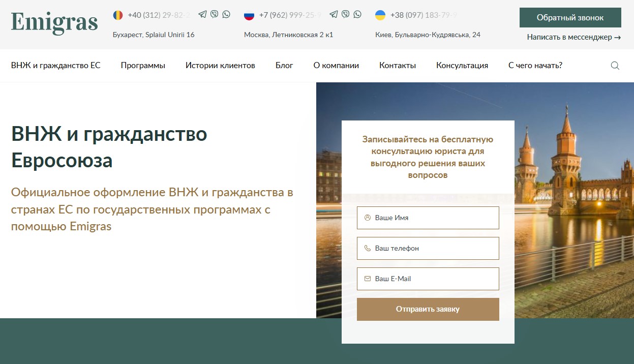634x364 pixels.
Task: Focus the Ваш телефон input field
Action: (428, 248)
